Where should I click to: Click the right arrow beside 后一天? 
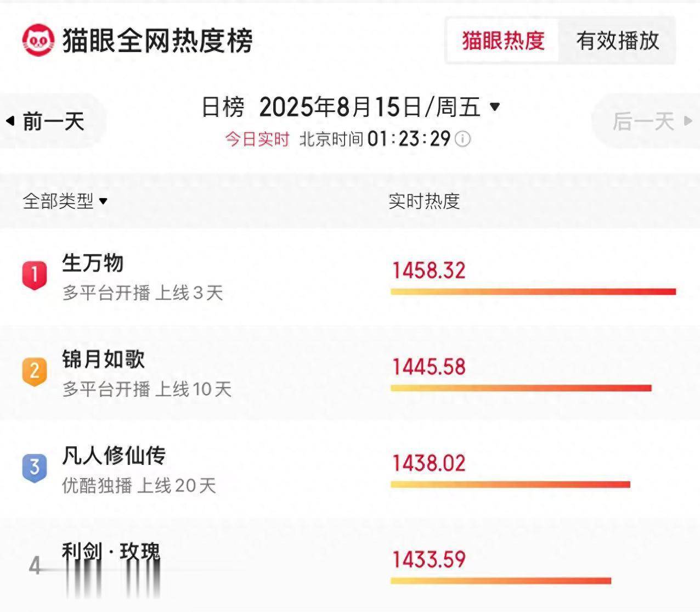tap(688, 121)
